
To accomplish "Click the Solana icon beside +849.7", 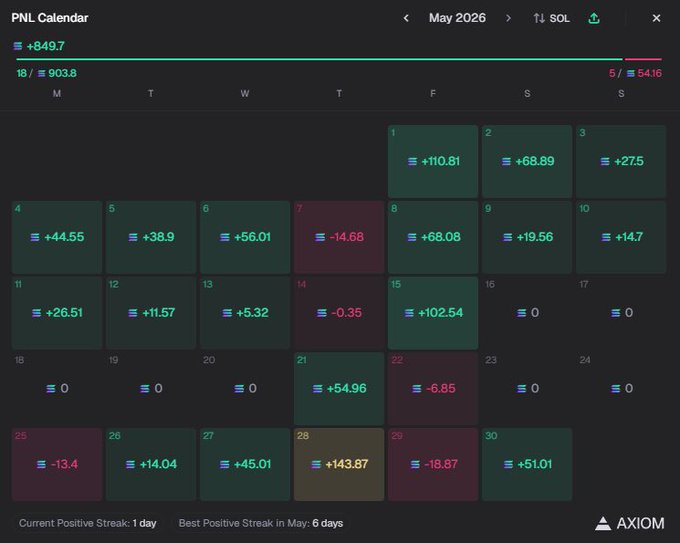I will 18,46.
